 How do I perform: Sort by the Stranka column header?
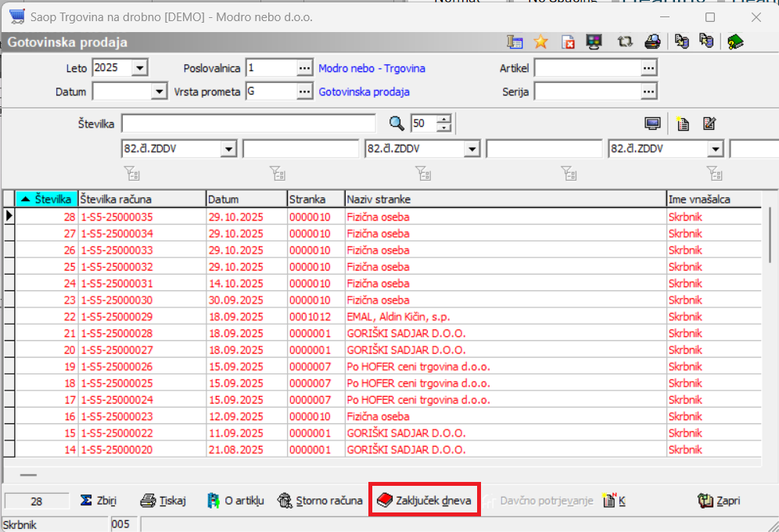point(317,199)
